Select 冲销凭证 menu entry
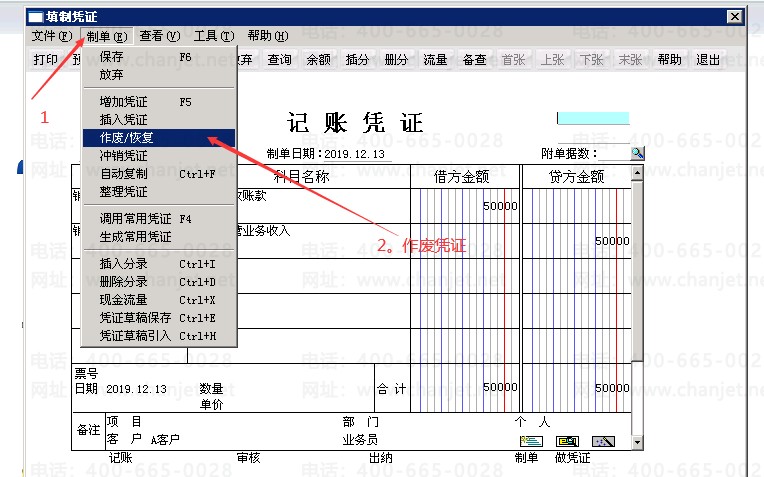Viewport: 764px width, 477px height. click(159, 156)
